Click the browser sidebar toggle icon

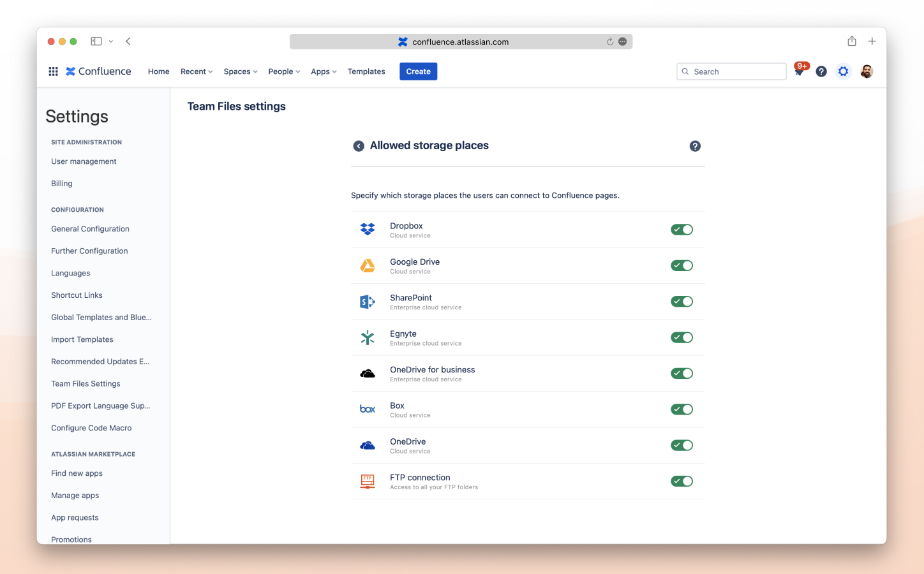[x=96, y=41]
